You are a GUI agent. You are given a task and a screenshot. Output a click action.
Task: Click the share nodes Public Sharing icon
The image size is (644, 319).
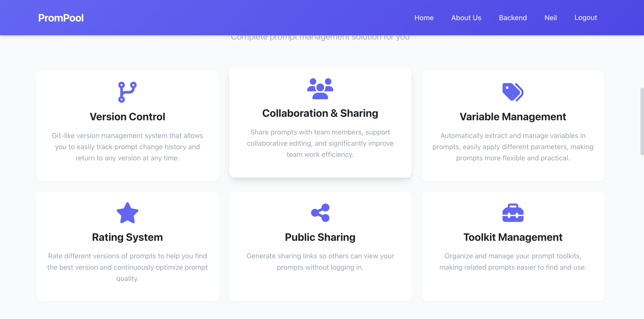point(320,213)
